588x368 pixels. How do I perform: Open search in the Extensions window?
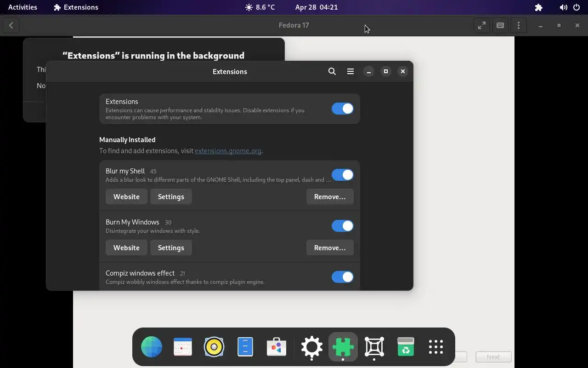click(x=332, y=71)
